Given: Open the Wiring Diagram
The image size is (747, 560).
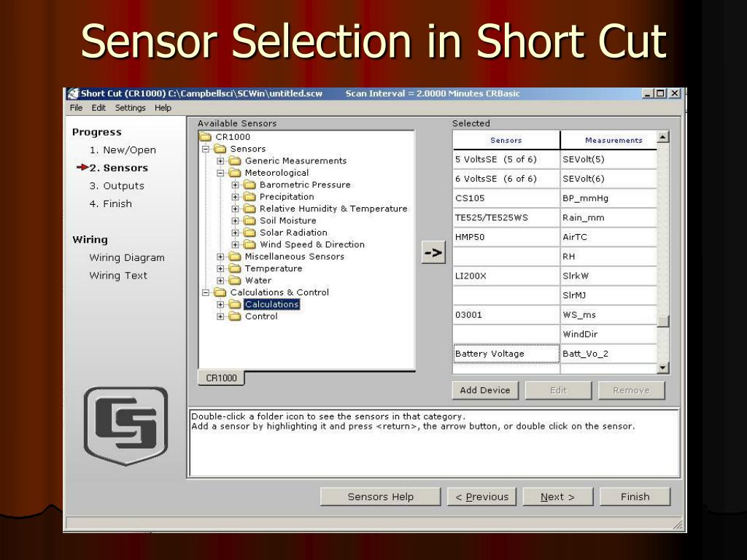Looking at the screenshot, I should [127, 257].
